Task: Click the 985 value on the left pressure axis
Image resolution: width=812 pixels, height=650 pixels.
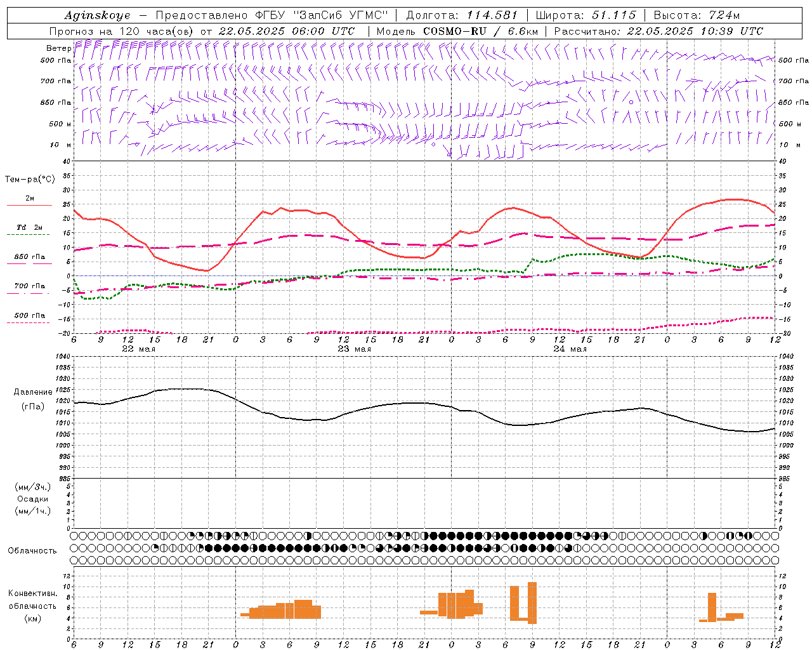Action: point(65,479)
